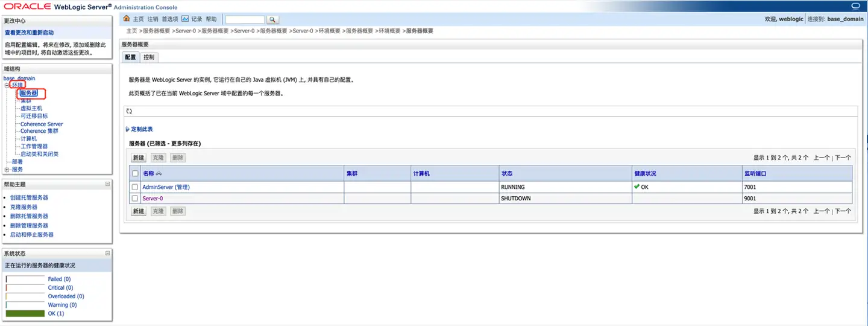Collapse the 系统状态 panel with its minus icon
The image size is (868, 326).
click(x=108, y=254)
